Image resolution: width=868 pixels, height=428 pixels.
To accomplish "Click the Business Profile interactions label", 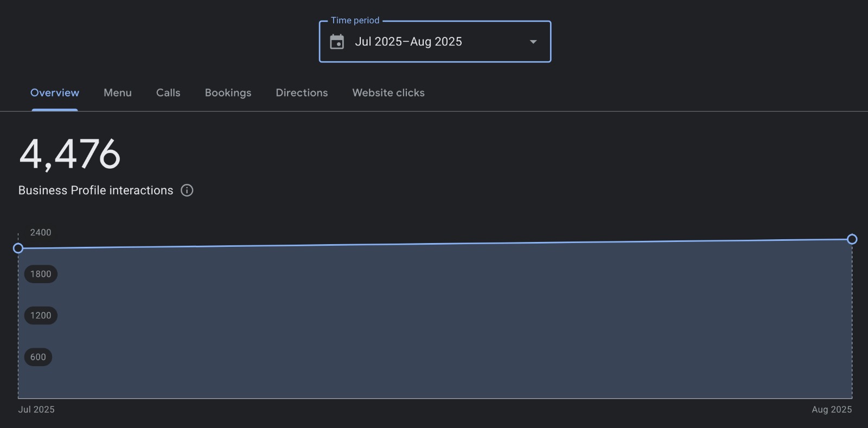I will pos(95,190).
